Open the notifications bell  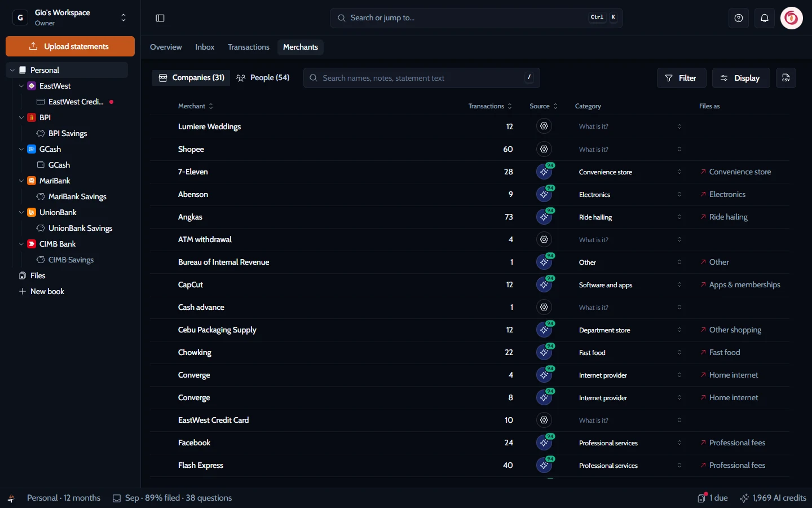click(x=765, y=18)
